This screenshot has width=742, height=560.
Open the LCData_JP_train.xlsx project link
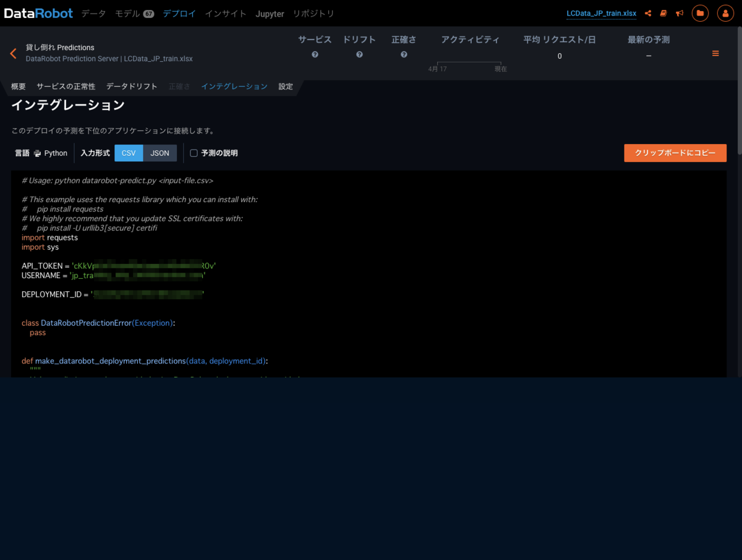pos(601,13)
